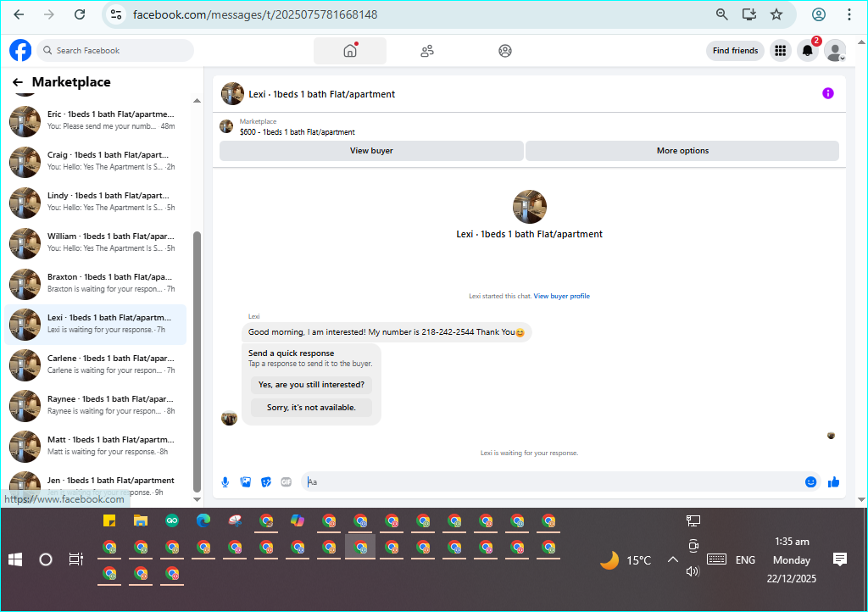Viewport: 868px width, 612px height.
Task: Attach a photo with the image icon
Action: point(246,482)
